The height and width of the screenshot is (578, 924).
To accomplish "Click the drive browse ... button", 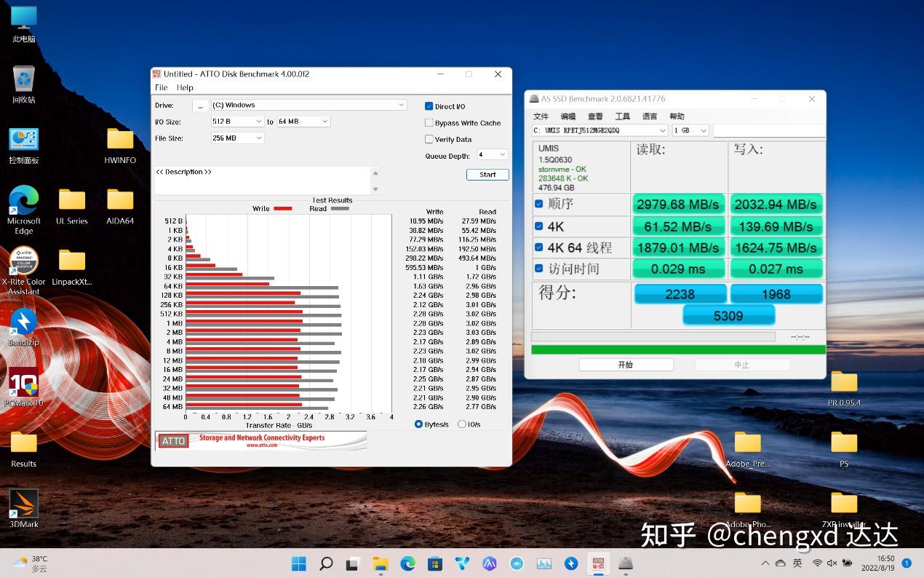I will 200,106.
